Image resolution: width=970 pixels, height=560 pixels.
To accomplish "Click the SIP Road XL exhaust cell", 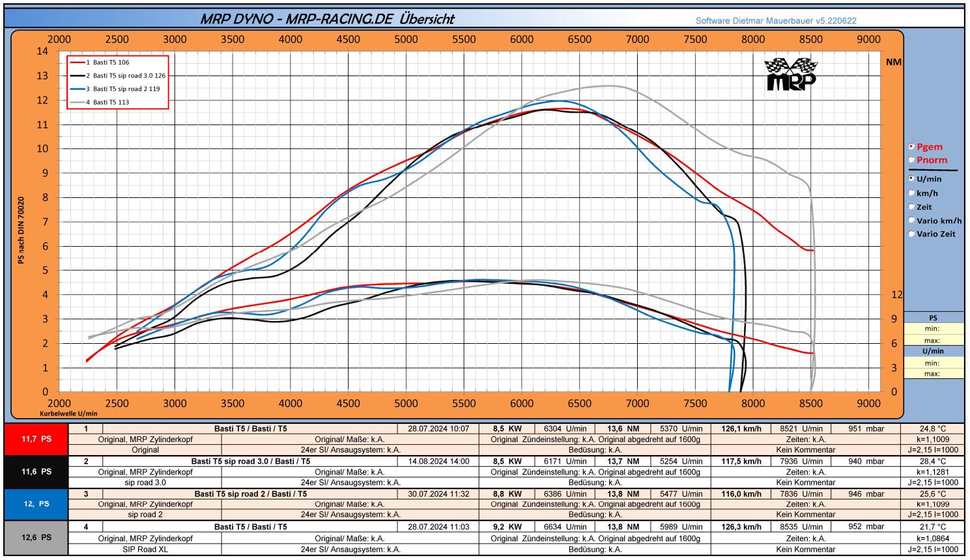I will point(145,549).
